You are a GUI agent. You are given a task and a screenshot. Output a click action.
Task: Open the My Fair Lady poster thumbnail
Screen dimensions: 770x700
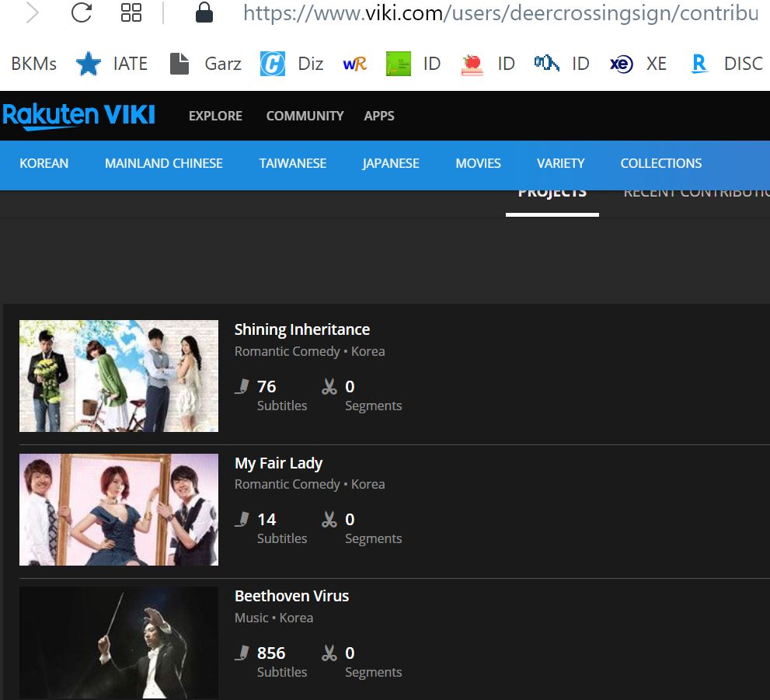[119, 510]
